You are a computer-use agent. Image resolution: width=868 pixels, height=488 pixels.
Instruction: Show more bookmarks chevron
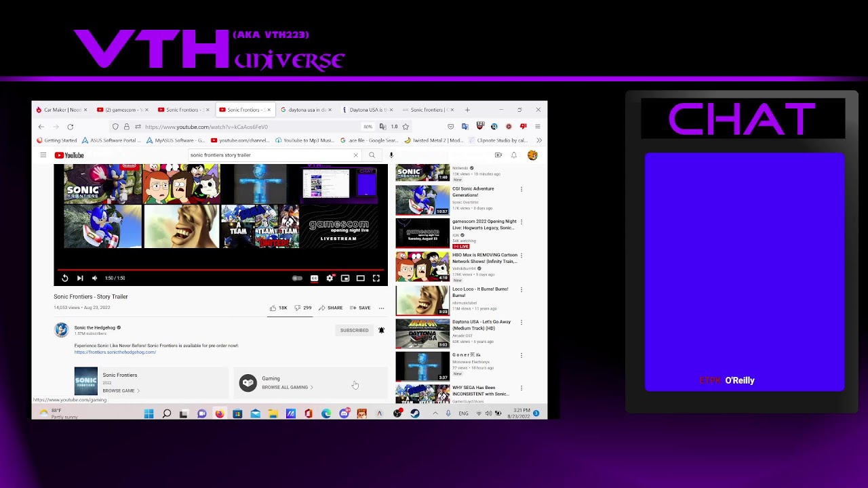pyautogui.click(x=539, y=140)
